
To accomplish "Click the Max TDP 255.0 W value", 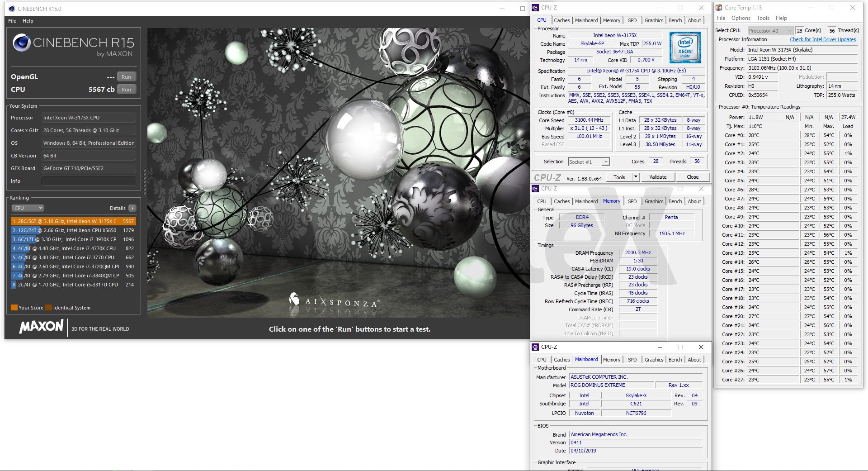I will [x=652, y=44].
